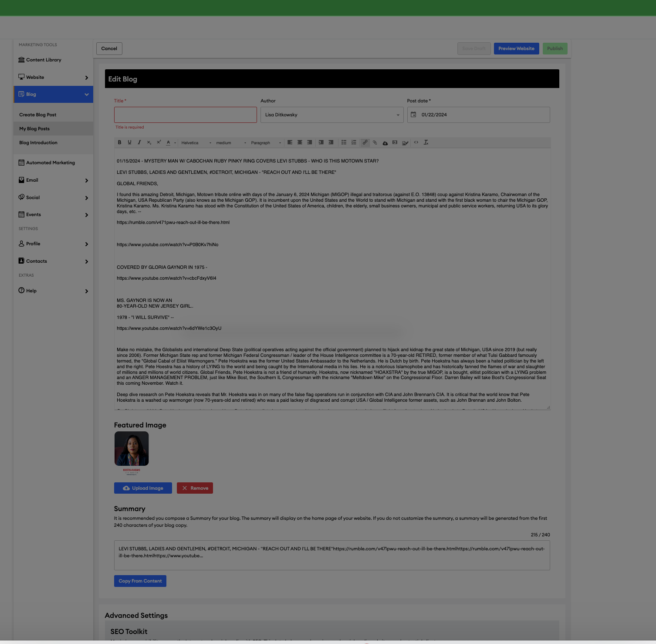The width and height of the screenshot is (656, 644).
Task: Open the HTML code view icon
Action: coord(416,142)
